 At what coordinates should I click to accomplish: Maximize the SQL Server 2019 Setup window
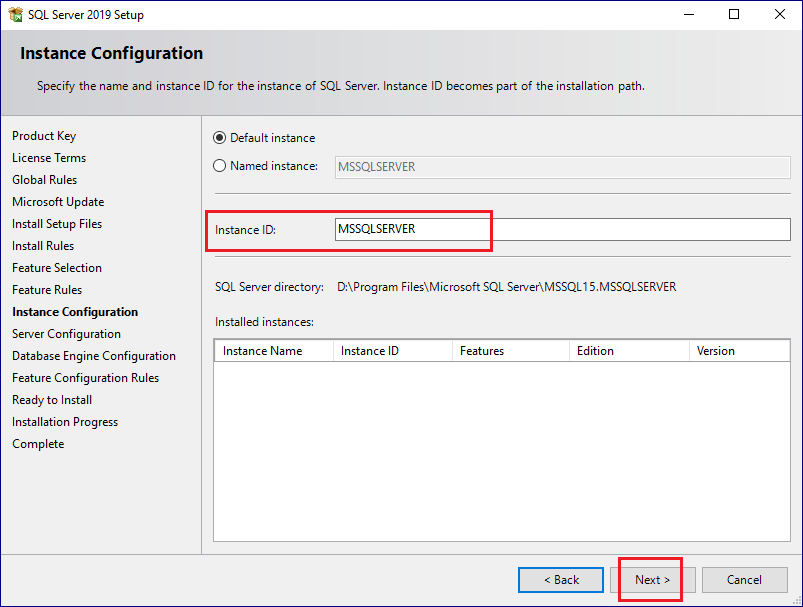coord(734,14)
